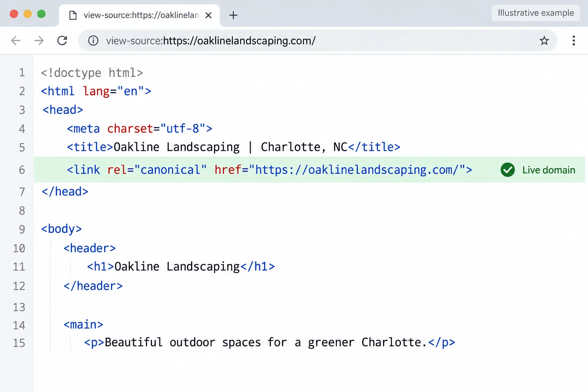The width and height of the screenshot is (588, 392).
Task: Go back using the browser back arrow
Action: 16,41
